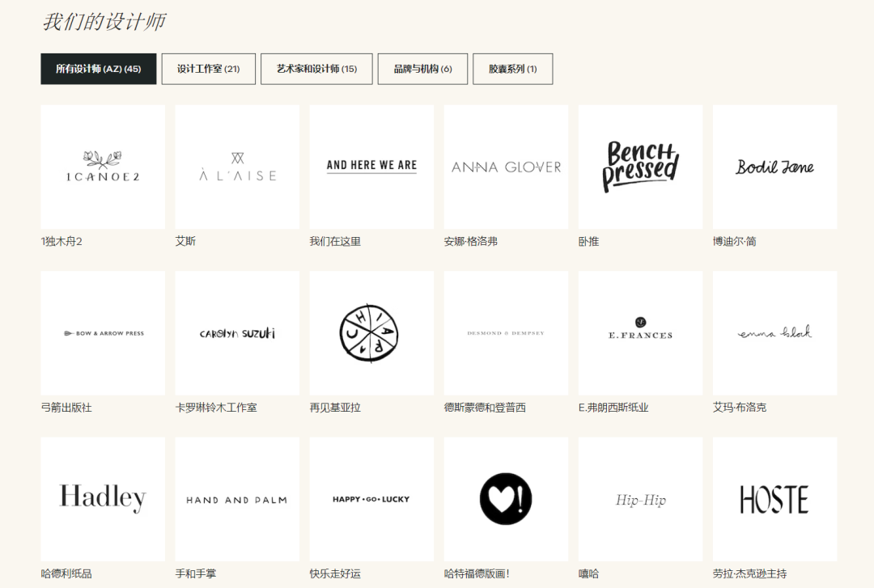Click the E. Frances logo tile
Screen dimensions: 874x588
pyautogui.click(x=640, y=333)
